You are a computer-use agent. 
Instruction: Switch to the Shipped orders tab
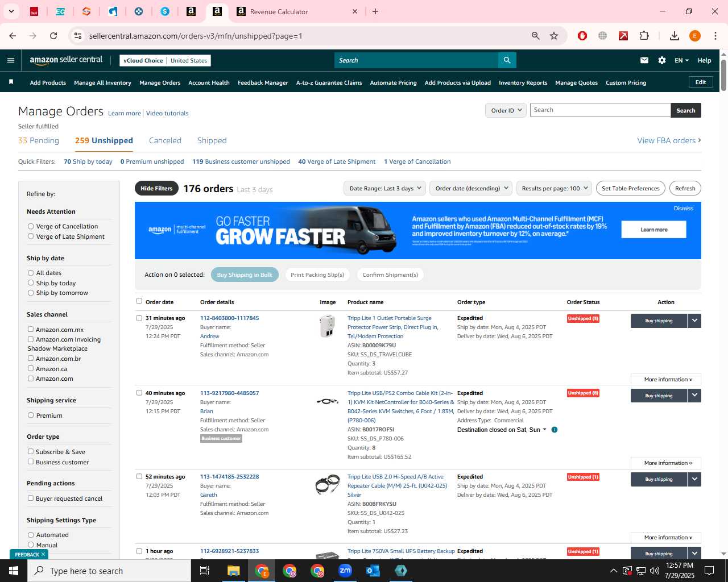[x=212, y=140]
